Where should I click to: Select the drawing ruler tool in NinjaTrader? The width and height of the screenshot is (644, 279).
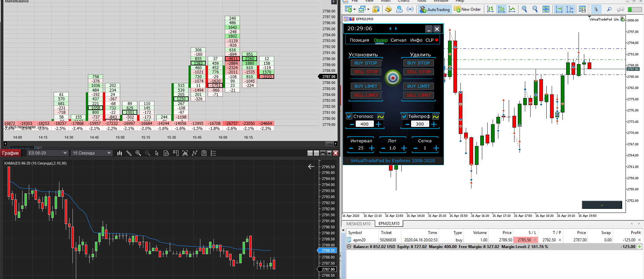pyautogui.click(x=129, y=153)
